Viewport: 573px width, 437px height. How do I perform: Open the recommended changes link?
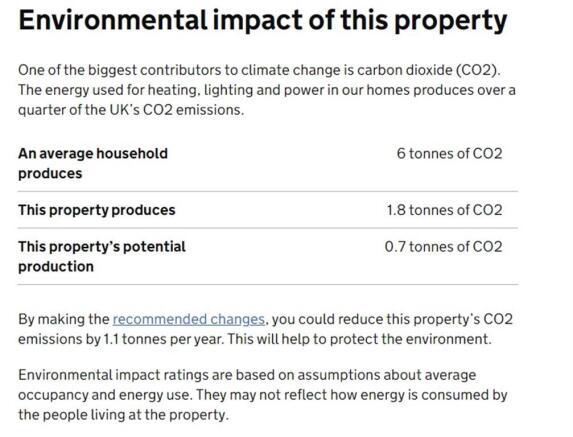(x=189, y=319)
